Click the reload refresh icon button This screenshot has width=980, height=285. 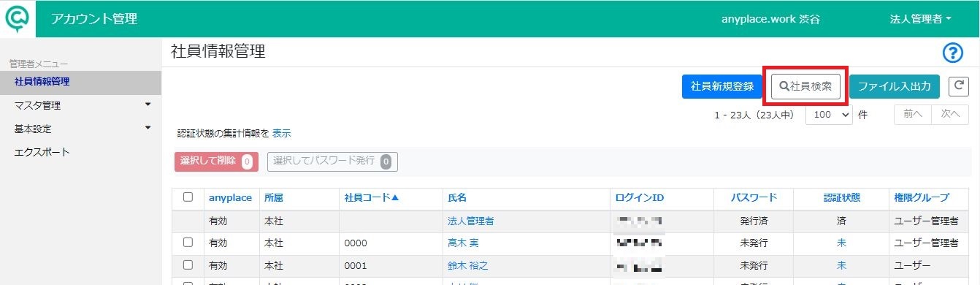click(x=958, y=86)
